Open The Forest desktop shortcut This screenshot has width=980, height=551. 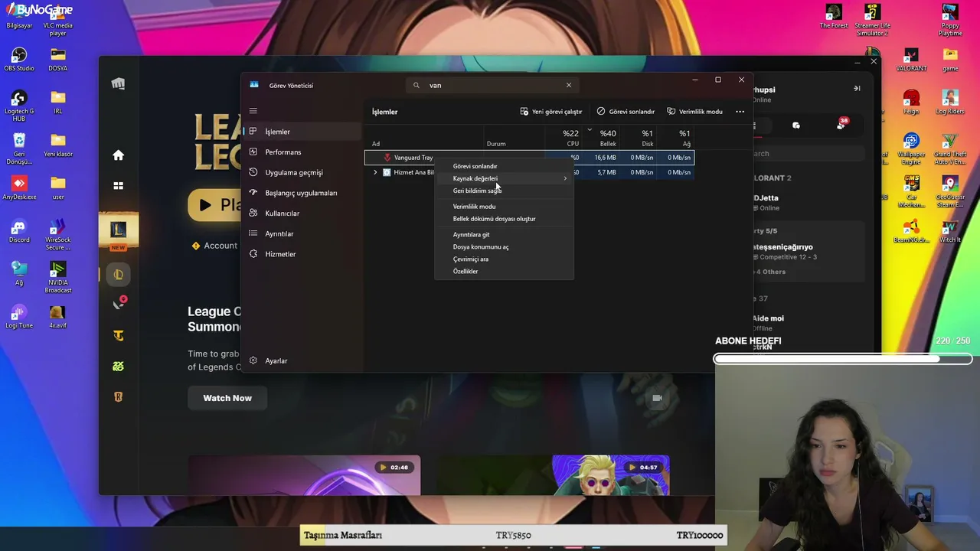tap(834, 16)
